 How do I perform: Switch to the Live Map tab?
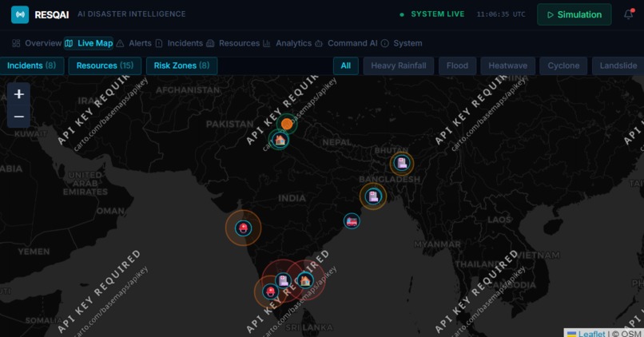point(89,43)
